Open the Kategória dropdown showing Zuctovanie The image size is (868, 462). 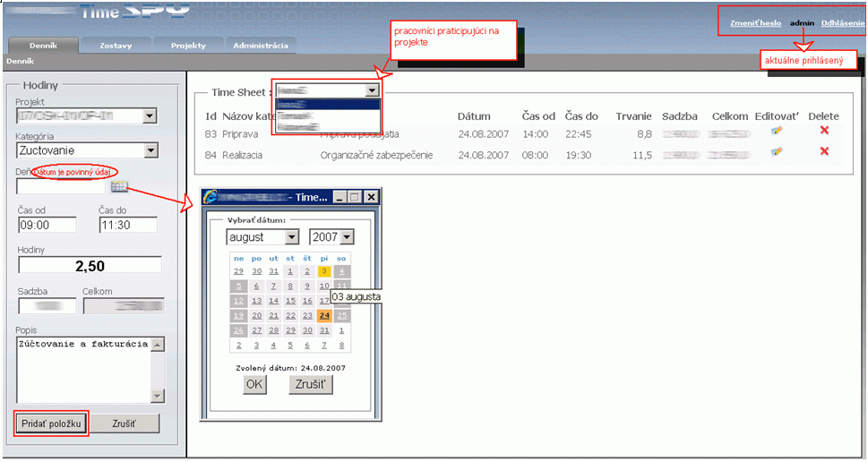(150, 150)
